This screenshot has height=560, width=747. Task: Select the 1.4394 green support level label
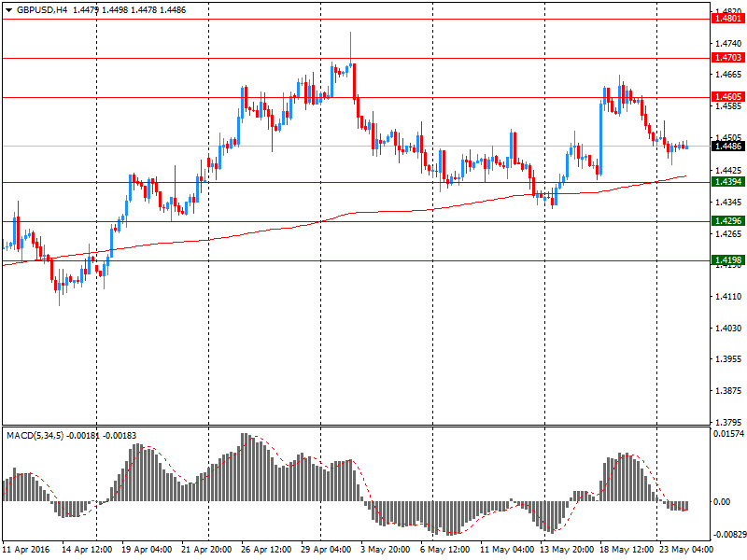(728, 182)
